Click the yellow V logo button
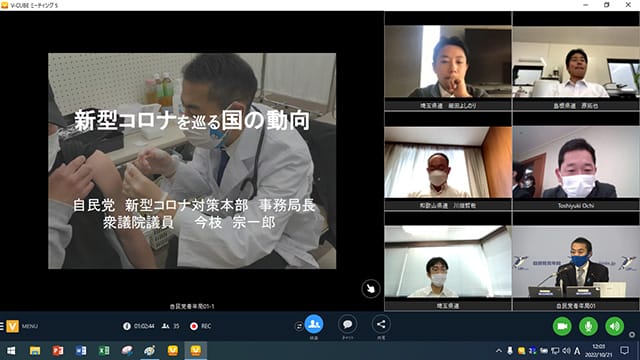Screen dimensions: 640x360 point(12,326)
